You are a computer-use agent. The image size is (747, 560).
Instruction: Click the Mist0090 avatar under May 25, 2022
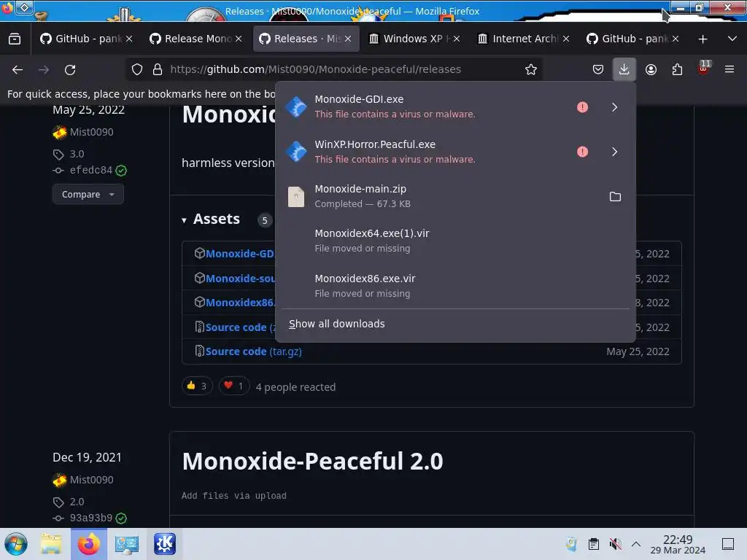click(60, 133)
